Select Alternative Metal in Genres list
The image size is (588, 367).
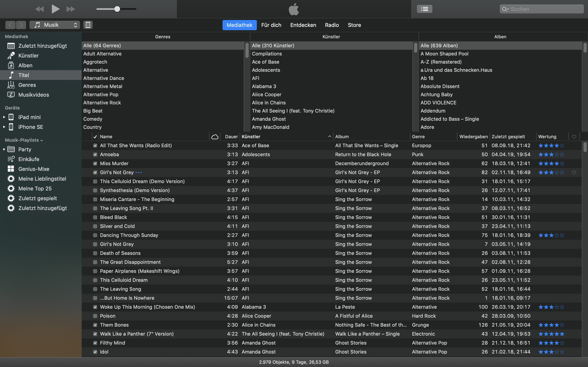tap(103, 86)
